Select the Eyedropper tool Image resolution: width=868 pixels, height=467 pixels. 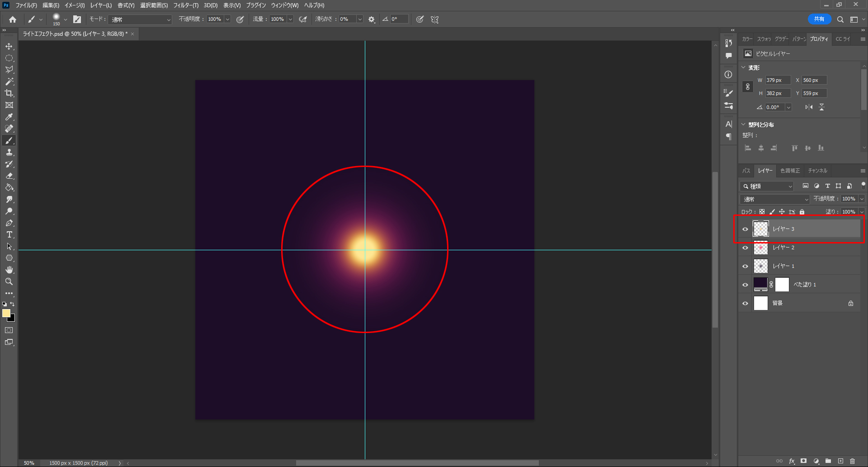[x=9, y=117]
